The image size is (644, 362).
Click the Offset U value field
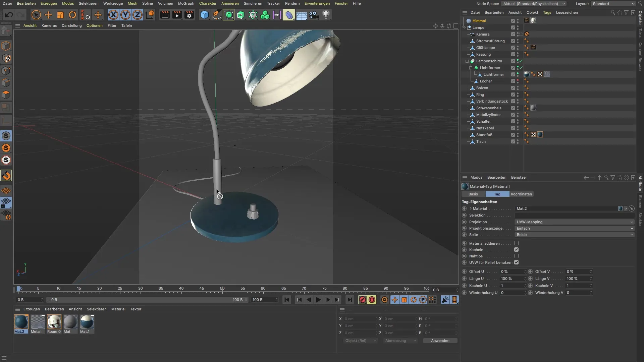coord(513,271)
